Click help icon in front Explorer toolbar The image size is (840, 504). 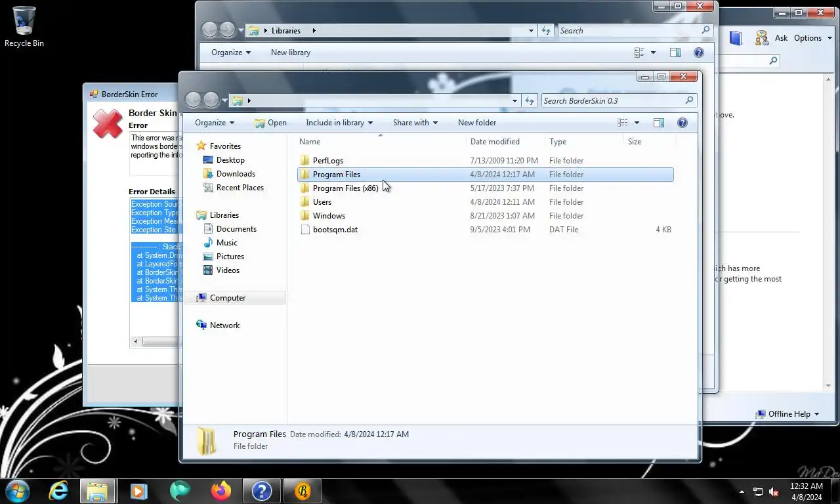[x=682, y=123]
